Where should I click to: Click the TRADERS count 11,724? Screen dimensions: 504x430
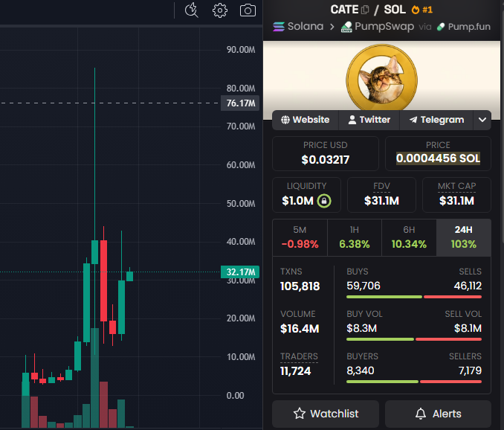click(x=295, y=371)
